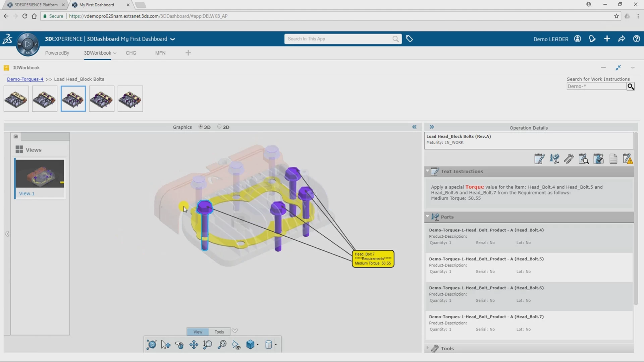Click the work instructions search magnifier button

[x=631, y=86]
